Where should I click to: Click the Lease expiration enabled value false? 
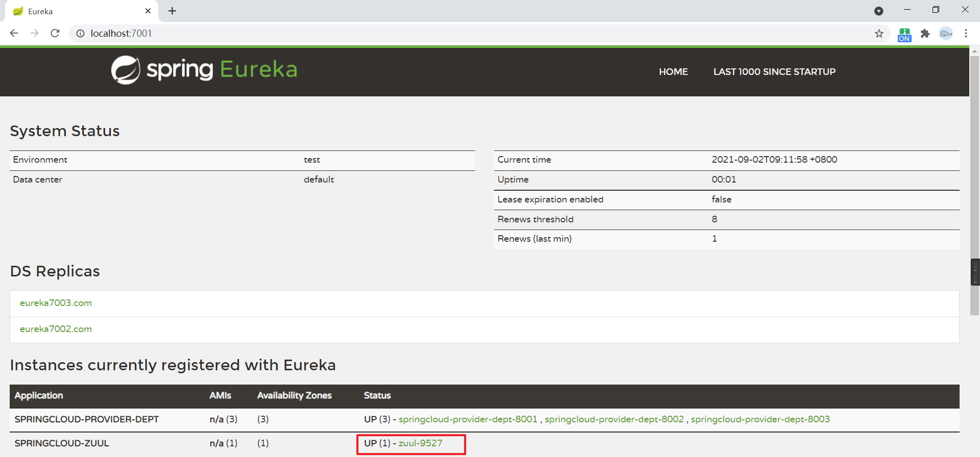pyautogui.click(x=721, y=199)
